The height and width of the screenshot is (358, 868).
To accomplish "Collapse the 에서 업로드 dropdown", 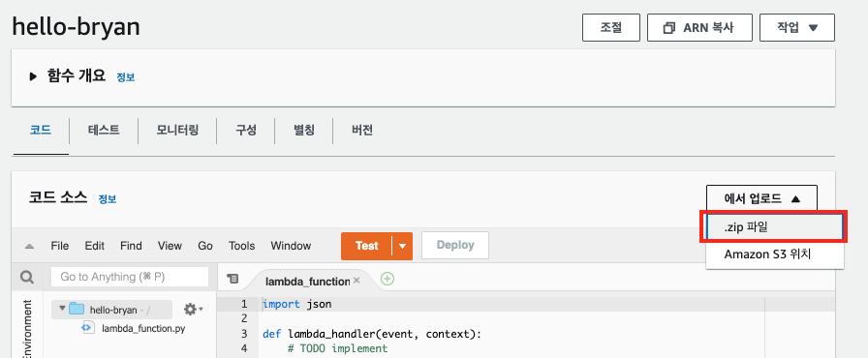I will (761, 198).
